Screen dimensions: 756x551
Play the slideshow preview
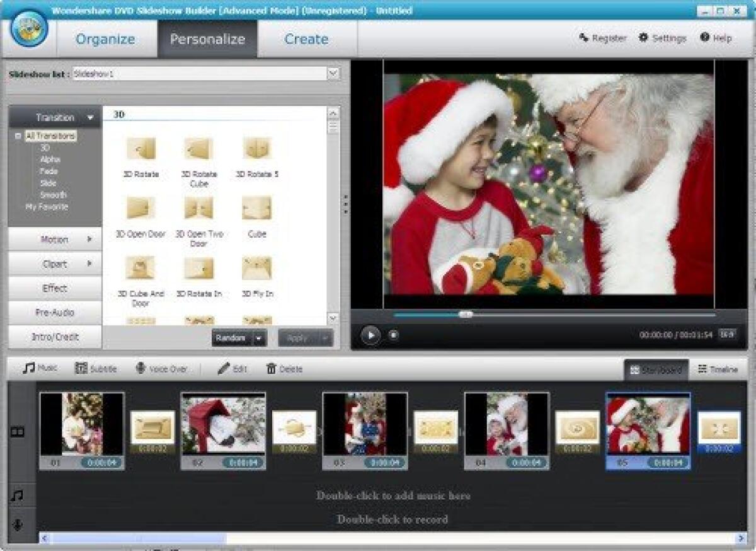coord(370,335)
